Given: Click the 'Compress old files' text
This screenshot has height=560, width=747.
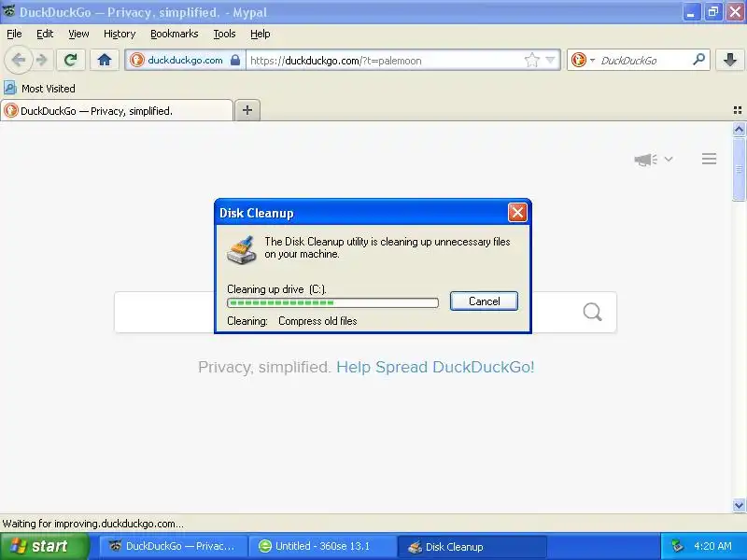Looking at the screenshot, I should point(317,321).
